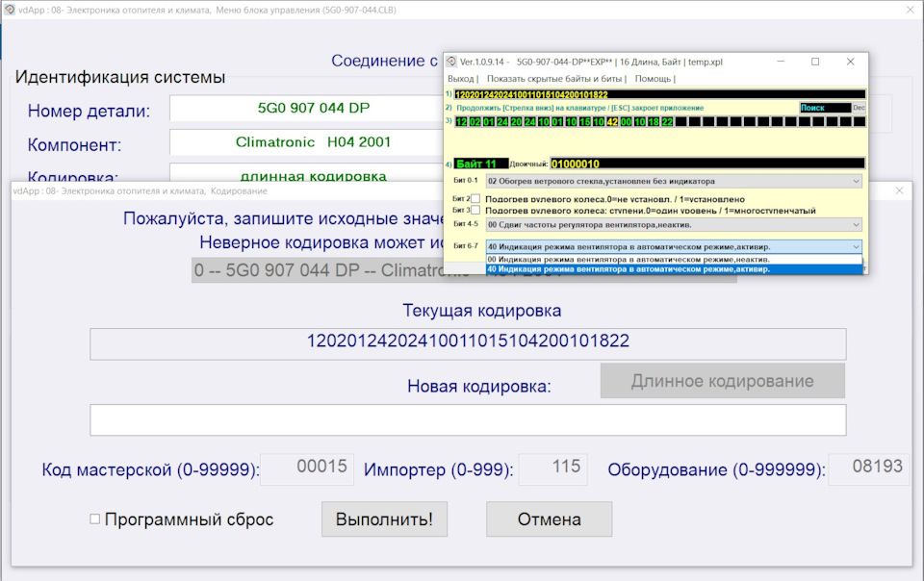The height and width of the screenshot is (581, 924).
Task: Click the Продолжить [Стрелка вниз] hint text
Action: [x=579, y=108]
